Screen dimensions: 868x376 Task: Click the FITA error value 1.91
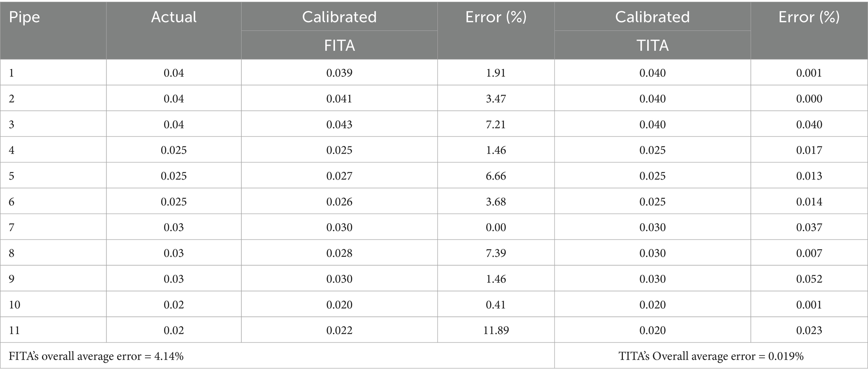496,73
